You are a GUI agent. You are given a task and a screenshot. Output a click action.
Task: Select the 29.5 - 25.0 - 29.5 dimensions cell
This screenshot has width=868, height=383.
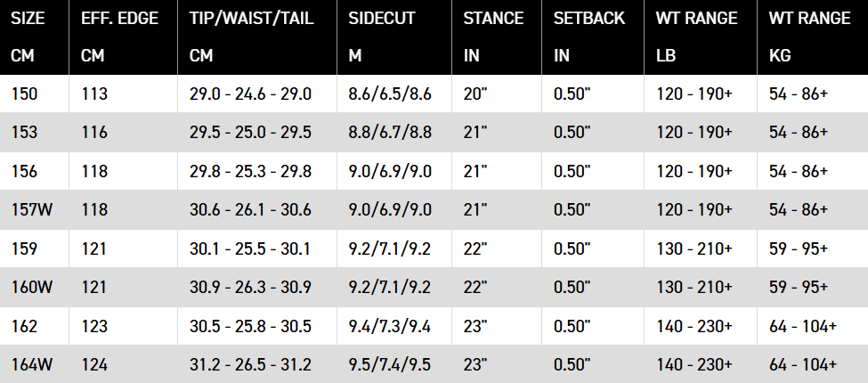pos(250,132)
